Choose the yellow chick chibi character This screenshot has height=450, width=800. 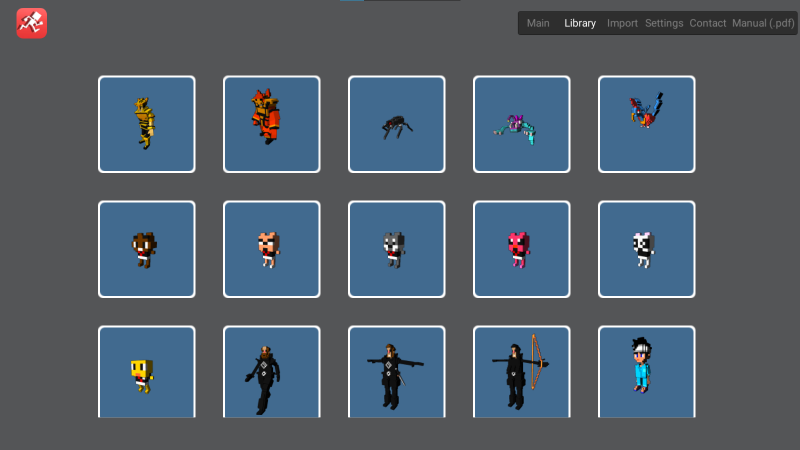(146, 372)
